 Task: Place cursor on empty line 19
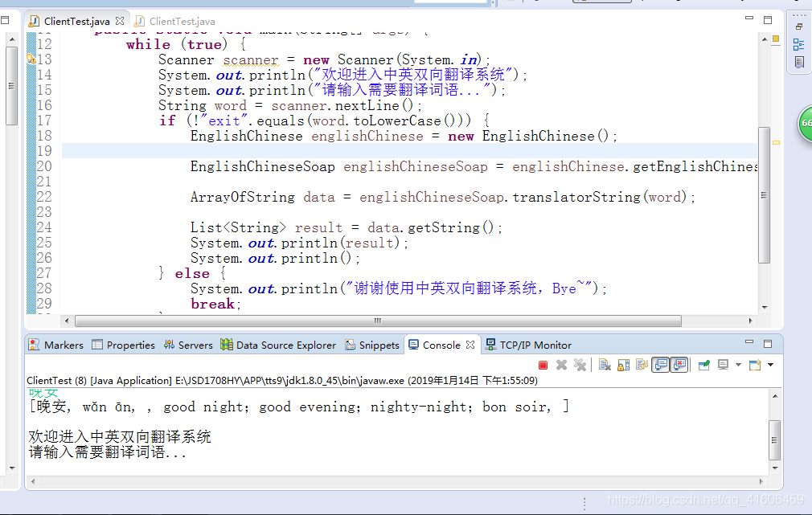click(x=409, y=151)
